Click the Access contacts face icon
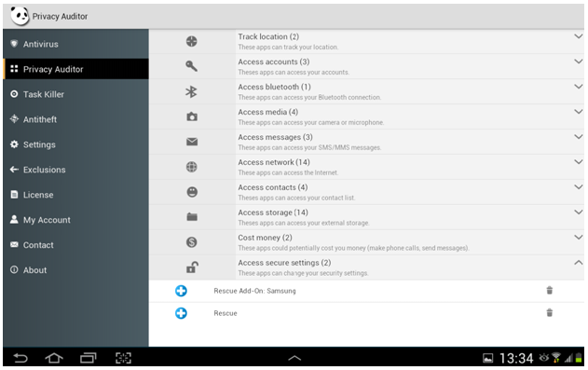This screenshot has width=588, height=370. coord(192,192)
